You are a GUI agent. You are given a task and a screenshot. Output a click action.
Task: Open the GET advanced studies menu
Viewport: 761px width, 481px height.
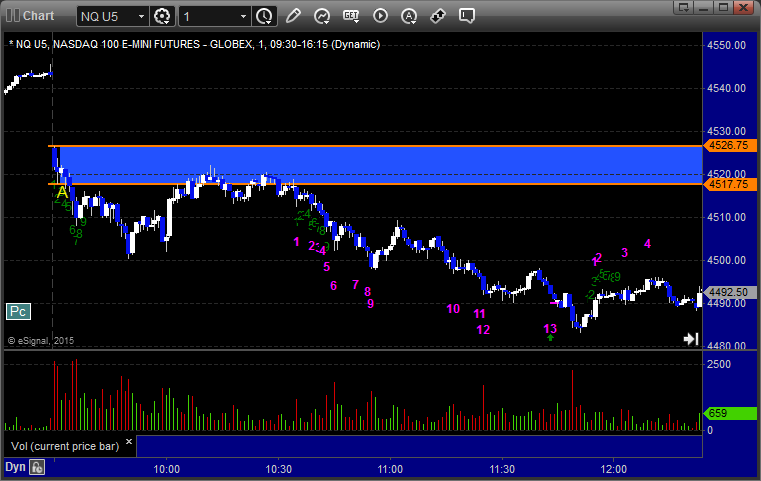[351, 16]
